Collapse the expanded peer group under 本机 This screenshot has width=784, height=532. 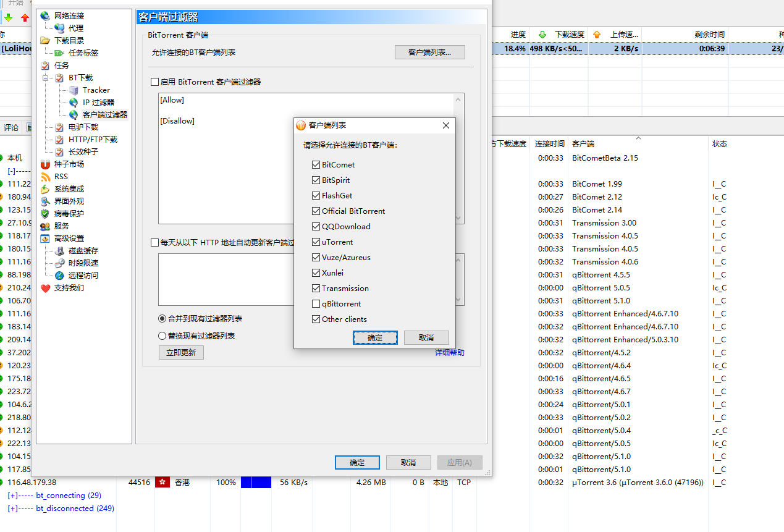click(x=11, y=171)
